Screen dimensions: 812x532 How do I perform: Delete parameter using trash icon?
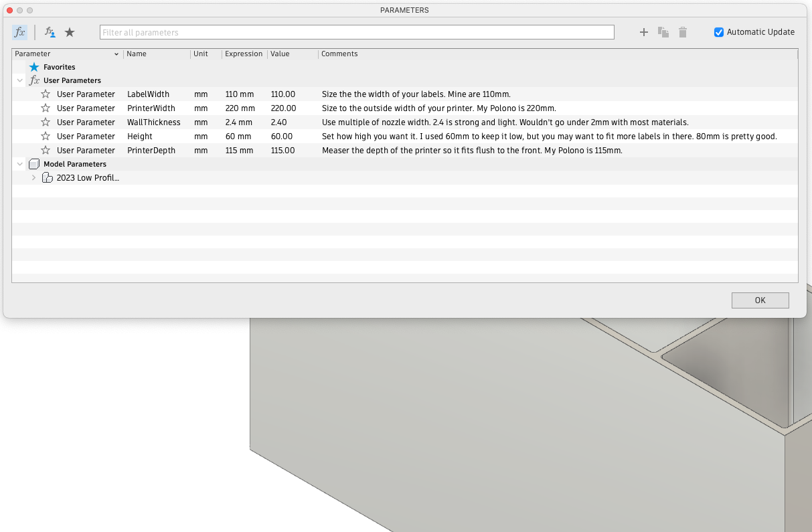click(x=683, y=32)
